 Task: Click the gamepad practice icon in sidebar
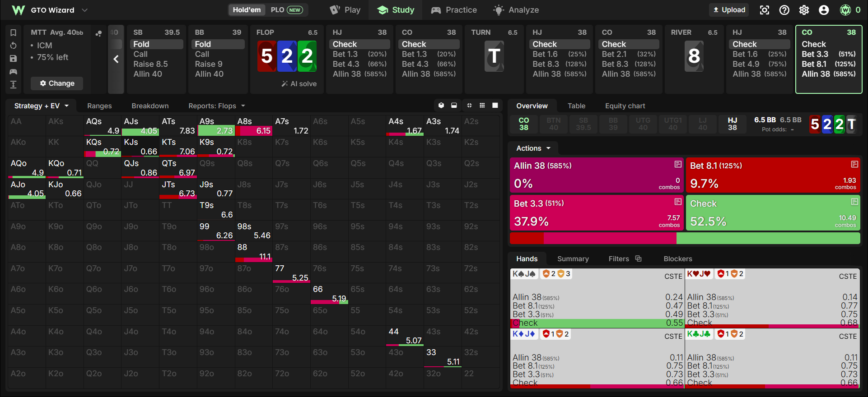point(13,71)
